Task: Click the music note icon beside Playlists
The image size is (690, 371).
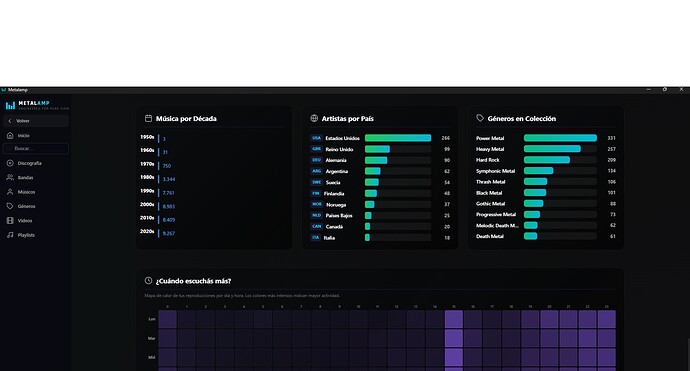Action: click(10, 235)
